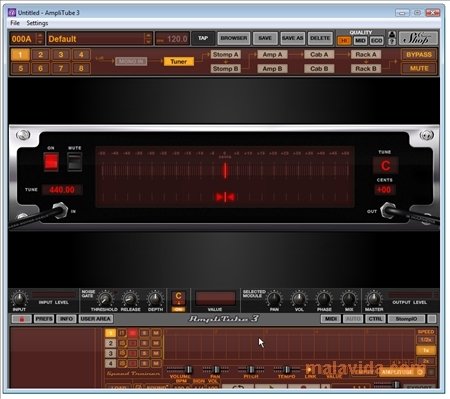Set Speed Trainer speed to 1/2x
The image size is (450, 399).
426,340
